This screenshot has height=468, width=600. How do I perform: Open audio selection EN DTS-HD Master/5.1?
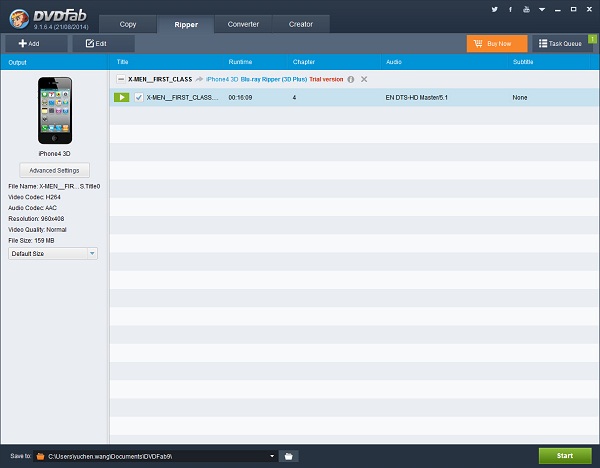416,98
